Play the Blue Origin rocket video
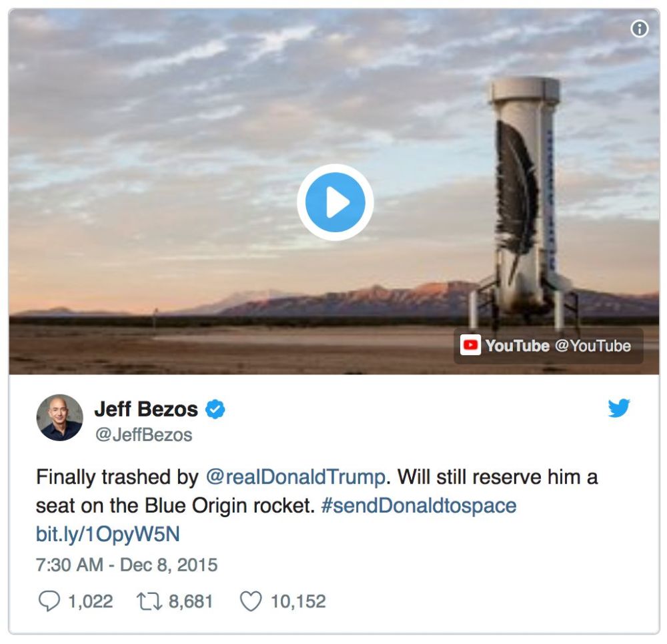The width and height of the screenshot is (667, 644). pyautogui.click(x=335, y=202)
